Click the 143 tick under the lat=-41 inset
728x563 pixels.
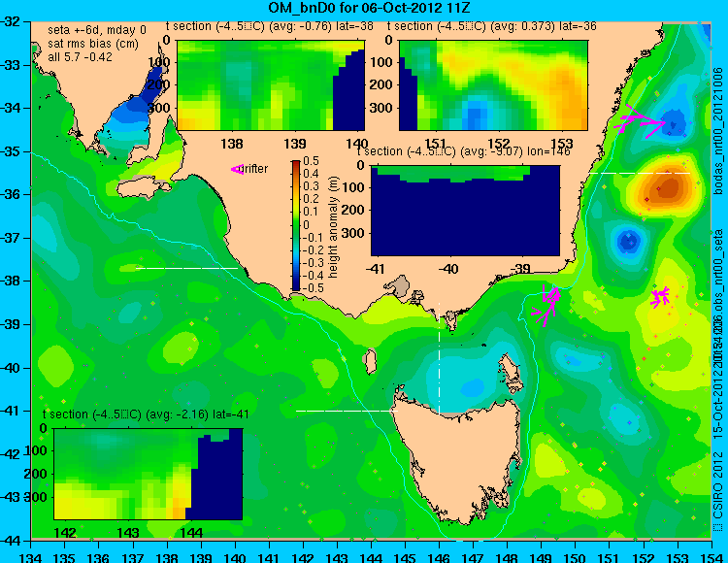point(128,532)
